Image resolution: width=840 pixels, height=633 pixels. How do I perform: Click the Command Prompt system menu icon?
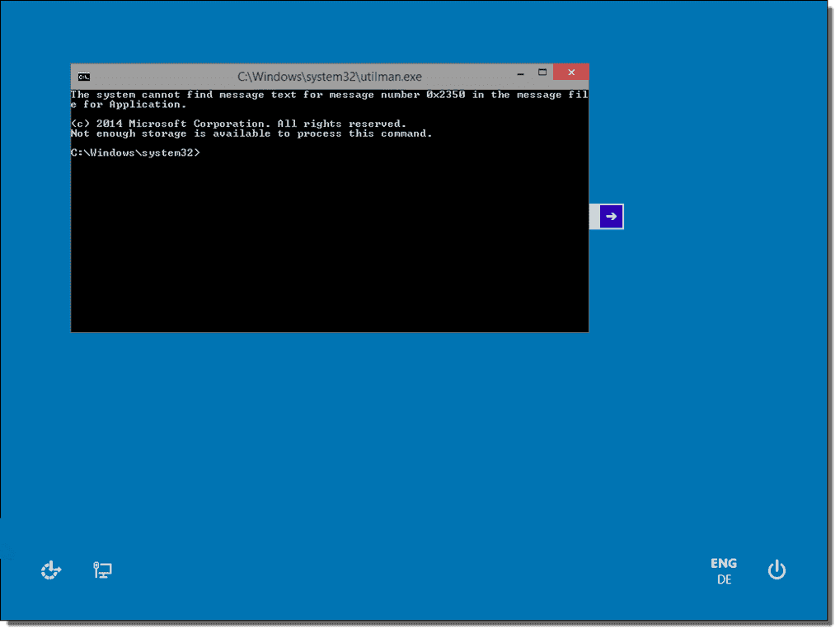pyautogui.click(x=83, y=77)
